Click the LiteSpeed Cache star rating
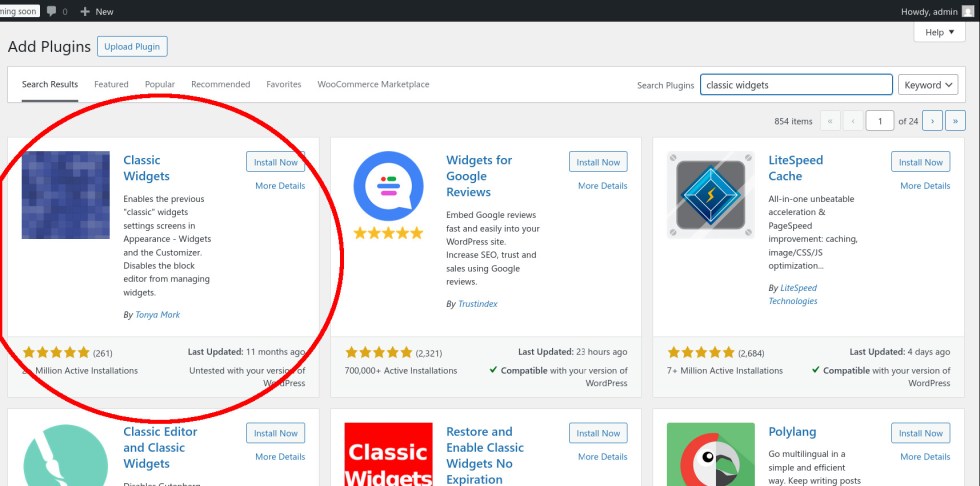The image size is (980, 486). click(x=701, y=352)
